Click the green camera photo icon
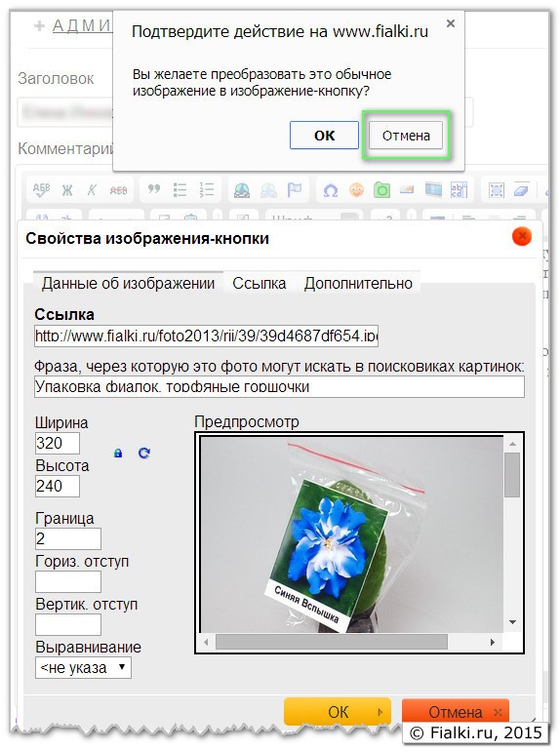Screen dimensions: 560x751 coord(381,190)
